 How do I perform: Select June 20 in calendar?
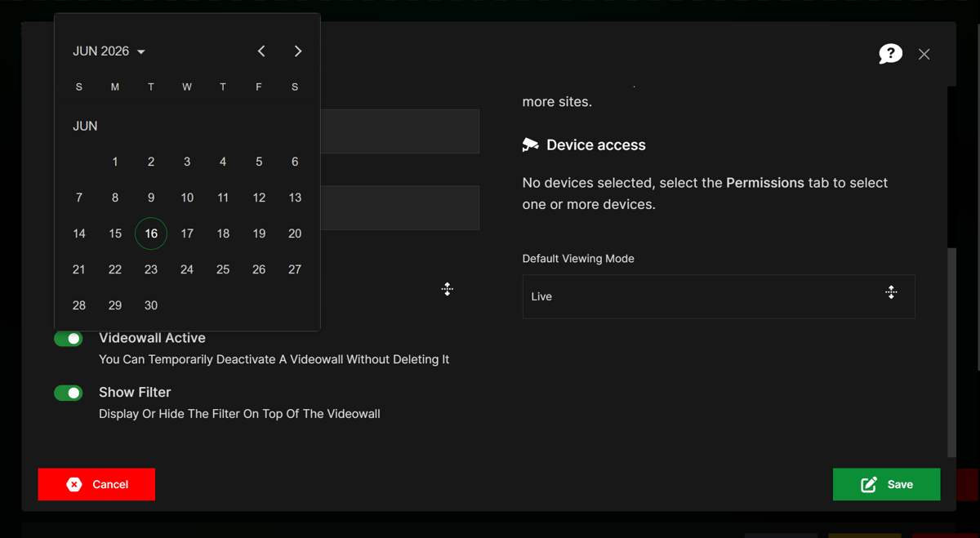pos(295,233)
